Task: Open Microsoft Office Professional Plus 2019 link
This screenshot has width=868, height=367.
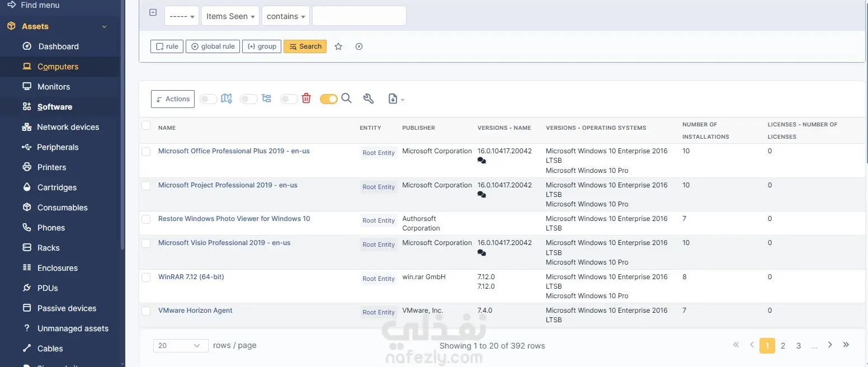Action: click(x=234, y=151)
